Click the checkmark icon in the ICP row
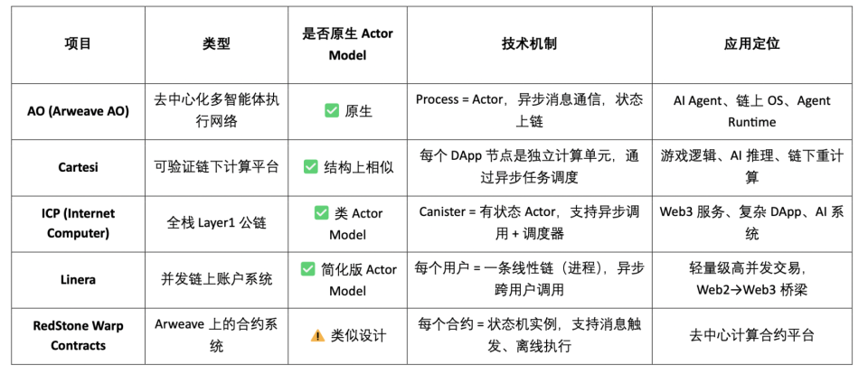Screen dimensions: 868x374 pos(321,213)
